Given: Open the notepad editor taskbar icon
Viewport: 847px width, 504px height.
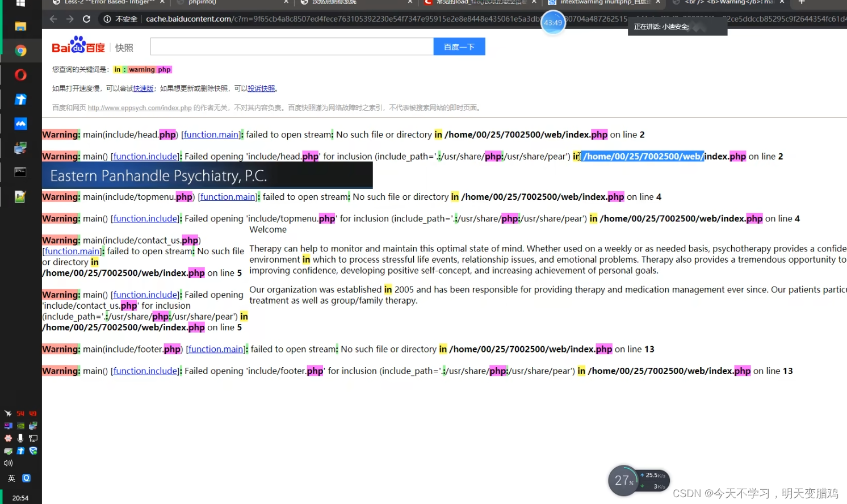Looking at the screenshot, I should (x=20, y=196).
